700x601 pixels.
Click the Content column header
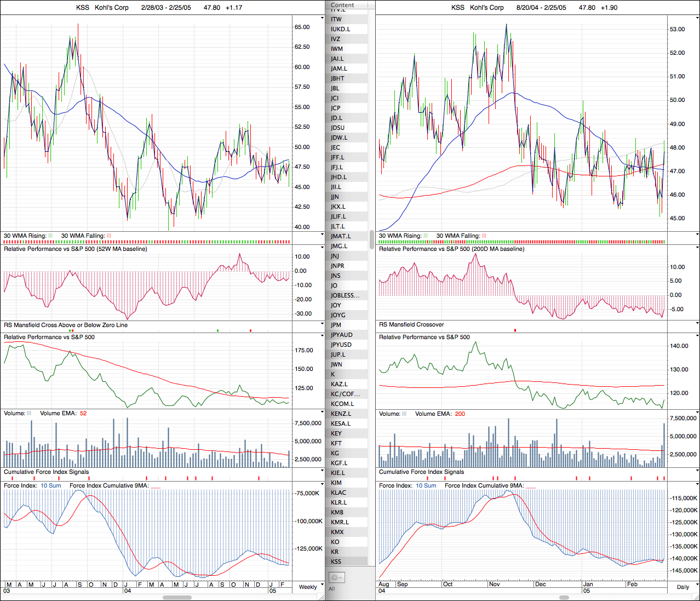coord(343,5)
